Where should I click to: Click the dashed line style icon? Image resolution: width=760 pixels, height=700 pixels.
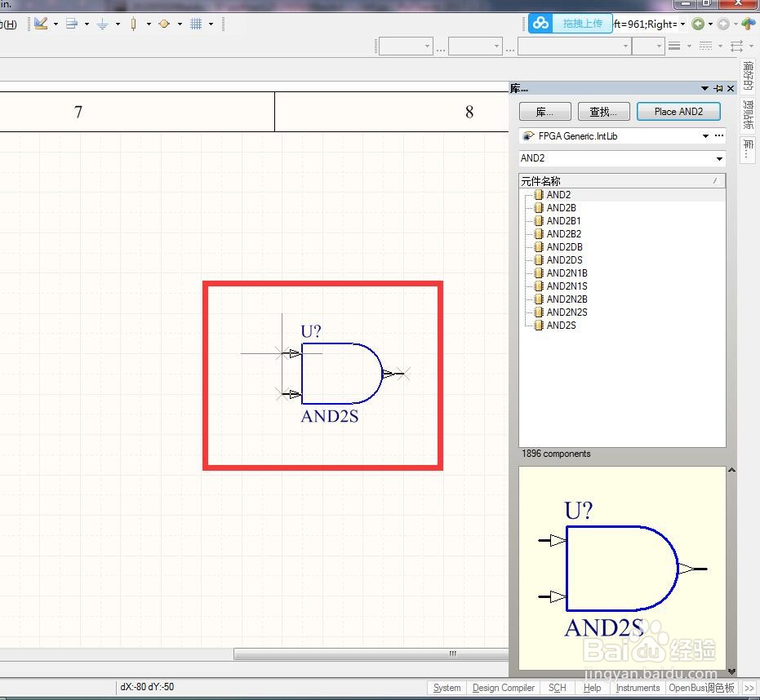click(x=705, y=46)
